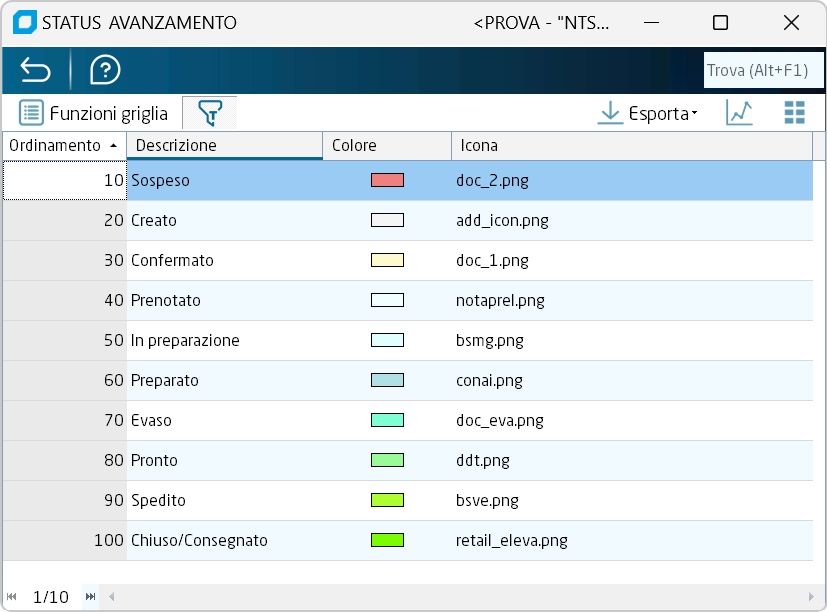This screenshot has width=827, height=612.
Task: Go to first record navigation button
Action: [12, 597]
